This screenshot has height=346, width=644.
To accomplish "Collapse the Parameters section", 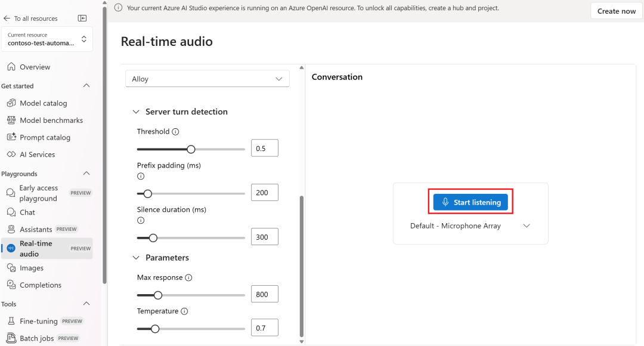I will (x=136, y=258).
